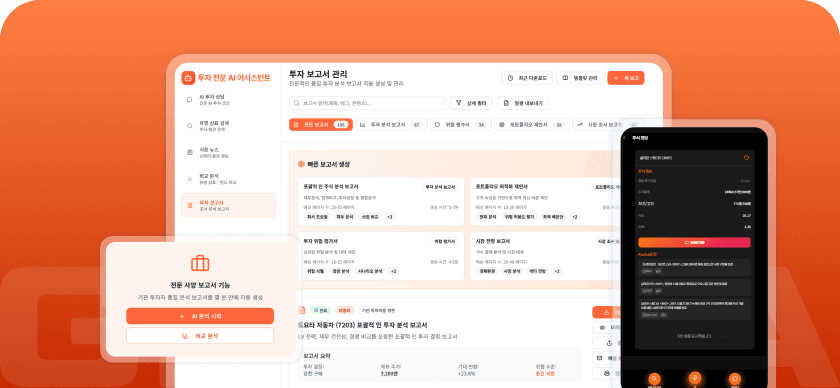The height and width of the screenshot is (388, 840).
Task: Click the document icon beside report status badges
Action: click(302, 310)
